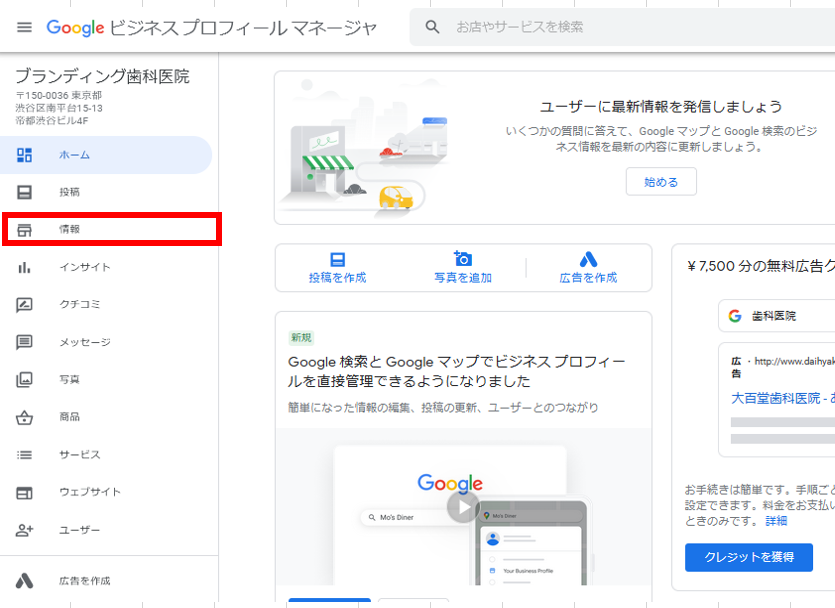Click the ビジネス プロフィール マネージャ title
Viewport: 835px width, 608px height.
(243, 28)
